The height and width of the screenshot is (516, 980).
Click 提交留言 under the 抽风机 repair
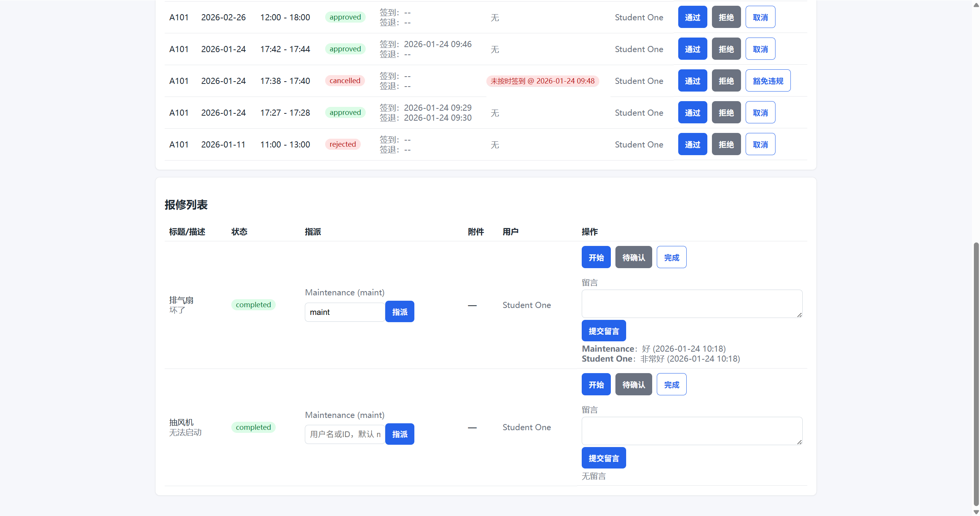[x=603, y=458]
